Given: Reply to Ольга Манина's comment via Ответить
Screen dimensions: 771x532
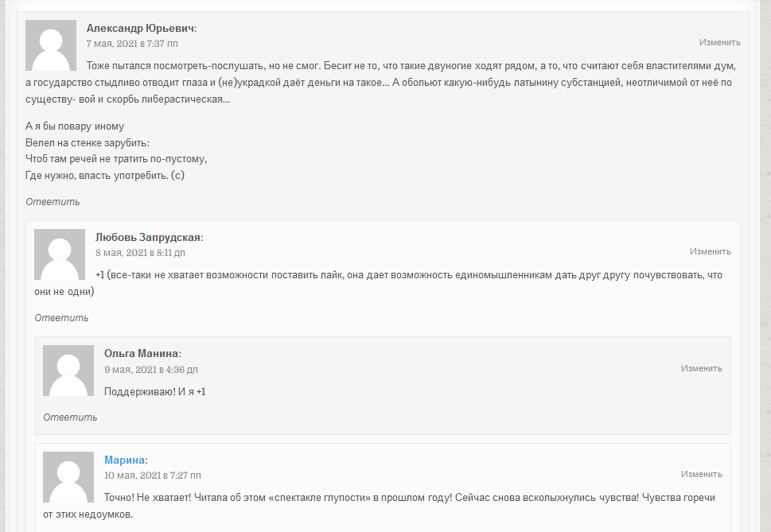Looking at the screenshot, I should point(70,417).
